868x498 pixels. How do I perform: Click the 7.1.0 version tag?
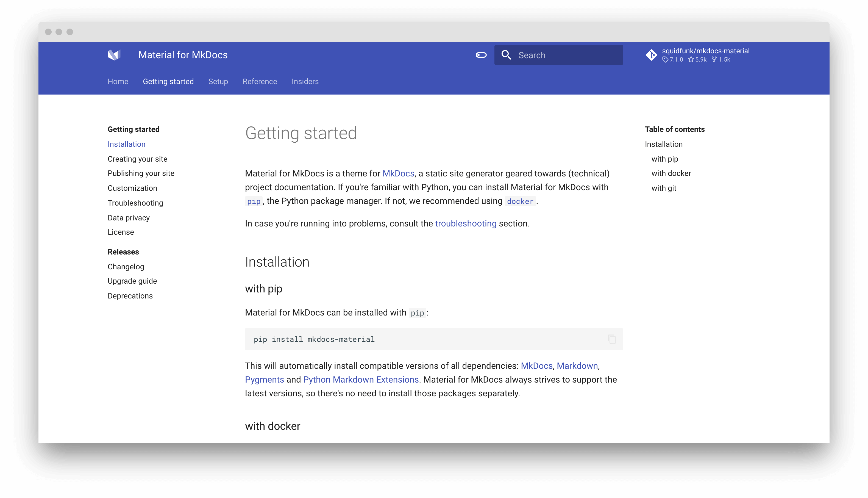(672, 60)
